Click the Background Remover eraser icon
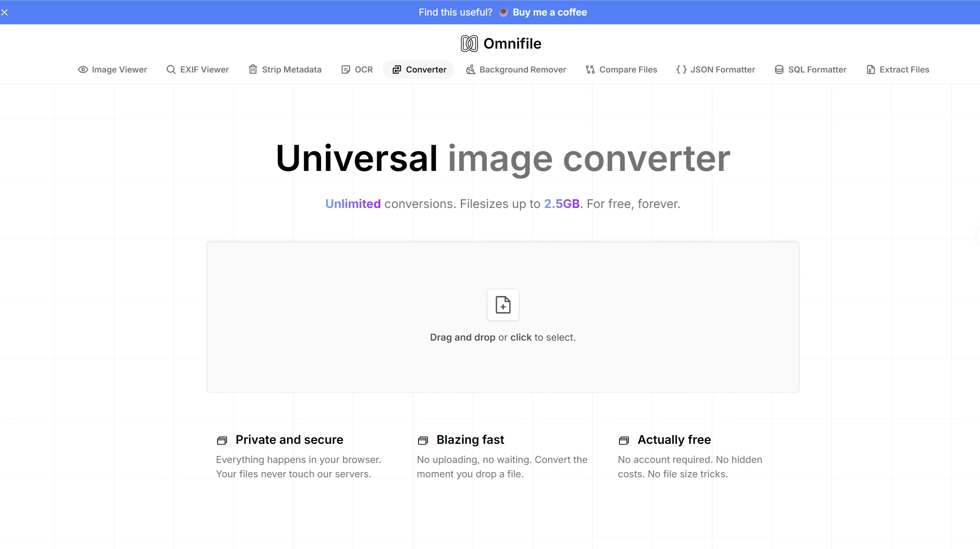Viewport: 980px width, 549px height. tap(470, 69)
